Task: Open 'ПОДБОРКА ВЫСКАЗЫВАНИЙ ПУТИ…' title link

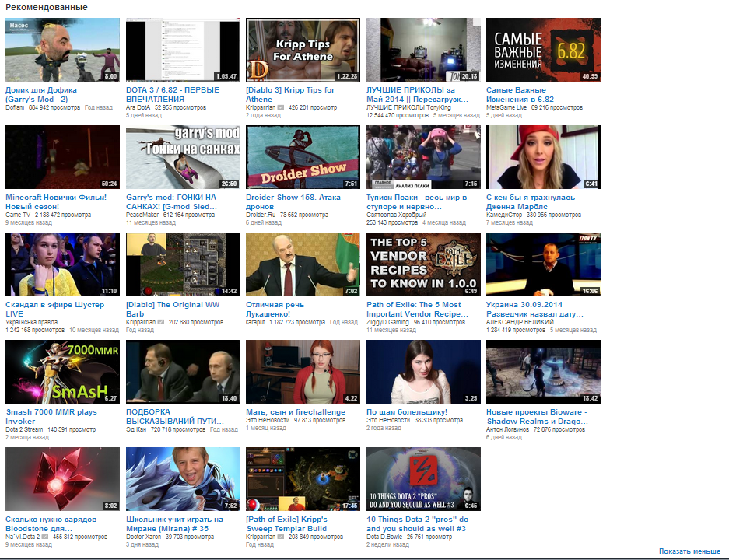Action: [x=175, y=416]
